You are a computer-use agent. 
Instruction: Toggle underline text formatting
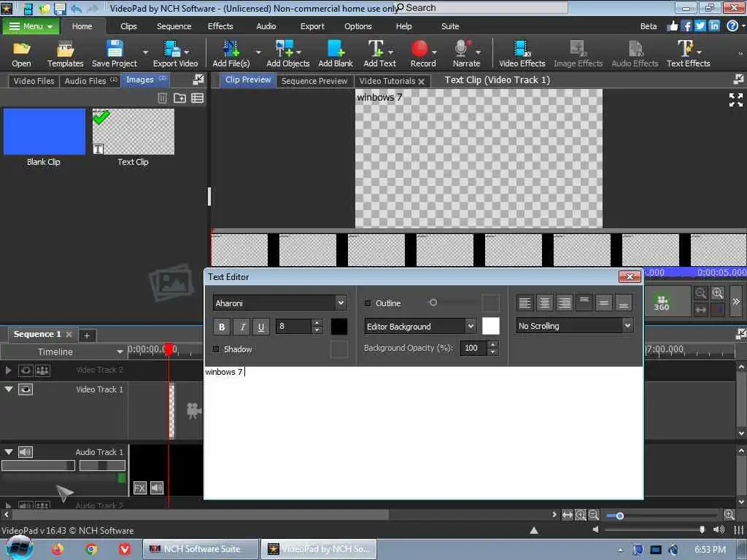point(261,327)
